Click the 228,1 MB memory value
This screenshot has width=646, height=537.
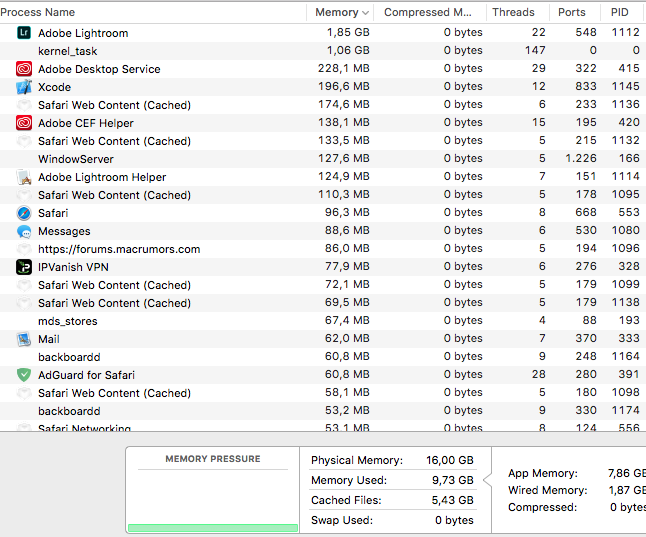click(344, 68)
